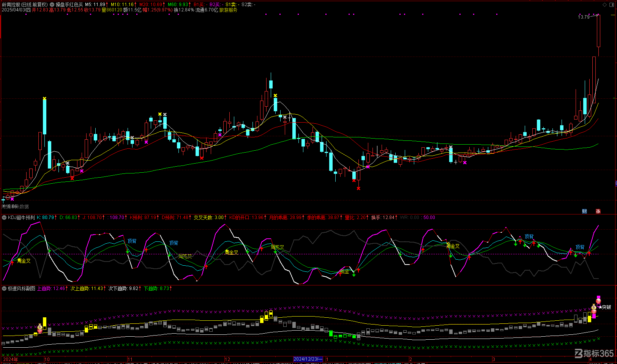Click the month 10 tick on time axis

[47, 359]
